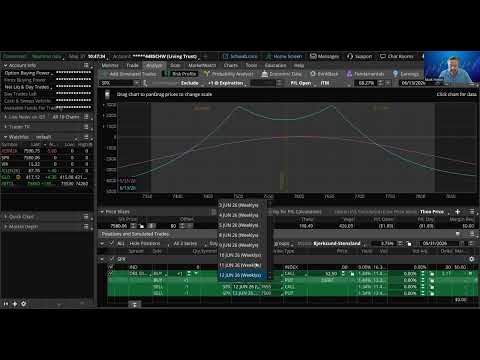Click the collapse toggle button under positions table
480x360 pixels.
coord(134,304)
